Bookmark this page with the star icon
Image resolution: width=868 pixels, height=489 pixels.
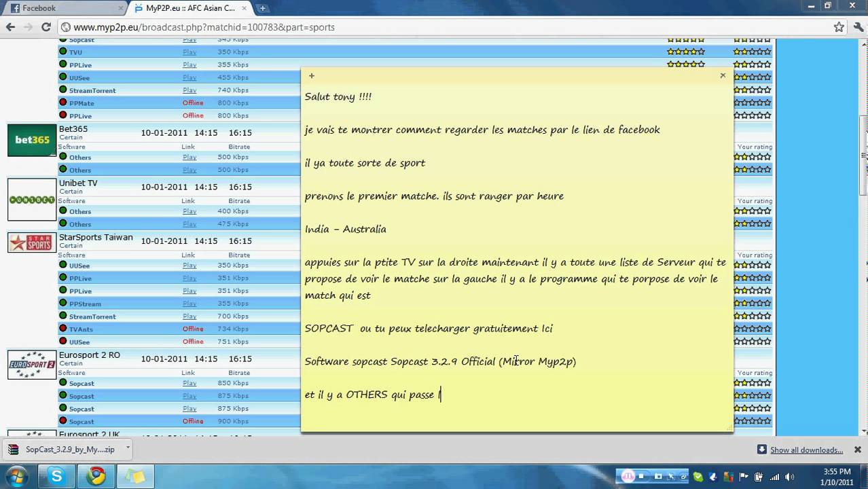tap(839, 27)
